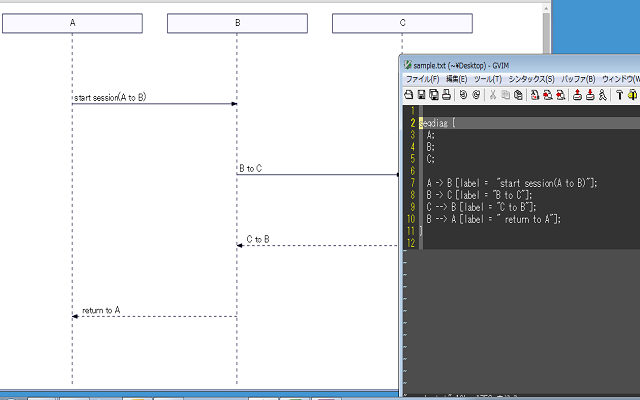Print the buffer using printer icon
Viewport: 640px width, 400px height.
[x=447, y=95]
